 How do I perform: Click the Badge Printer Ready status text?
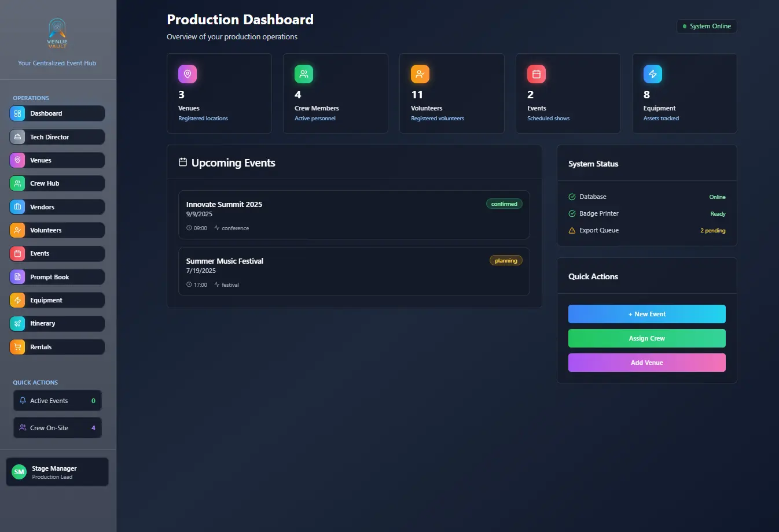(x=718, y=213)
